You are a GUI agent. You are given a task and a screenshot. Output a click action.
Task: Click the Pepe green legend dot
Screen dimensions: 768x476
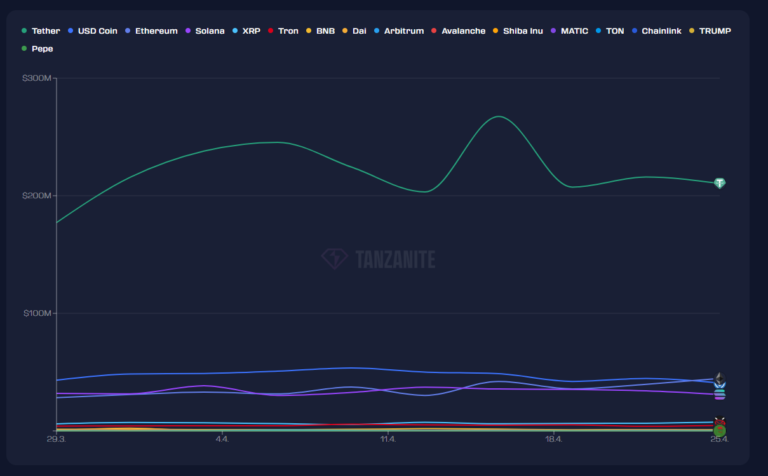[24, 48]
